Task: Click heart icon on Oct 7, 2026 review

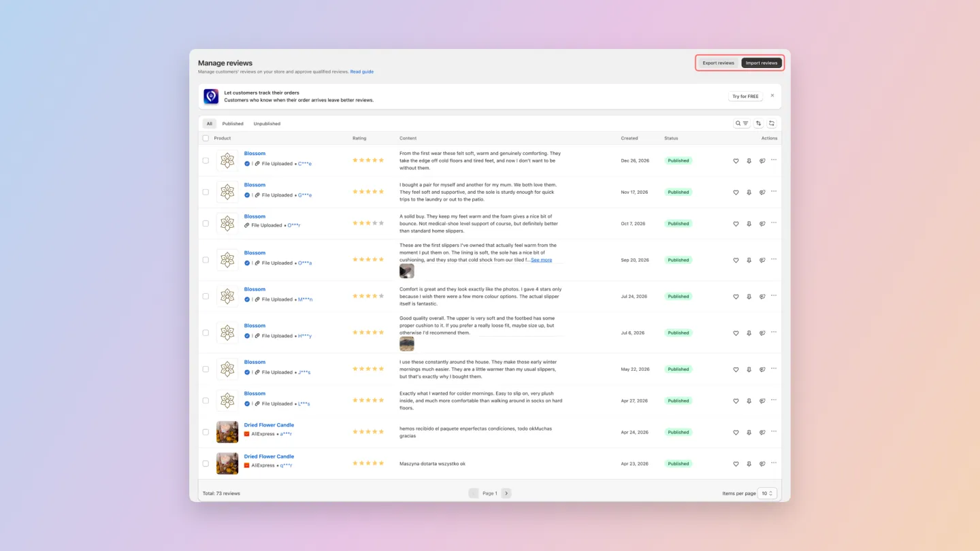Action: click(x=736, y=224)
